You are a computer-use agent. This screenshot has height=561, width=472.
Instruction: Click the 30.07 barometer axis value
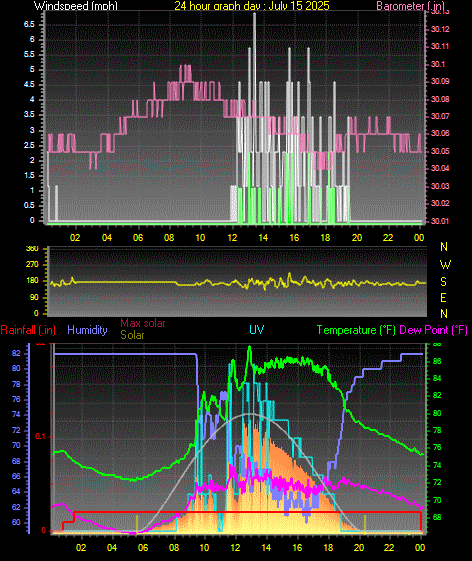440,116
